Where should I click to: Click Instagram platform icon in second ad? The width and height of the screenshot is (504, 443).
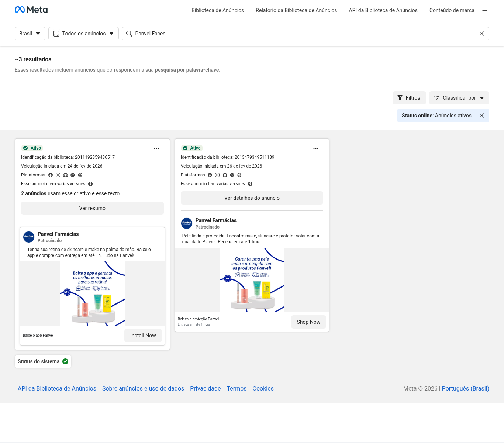coord(217,175)
